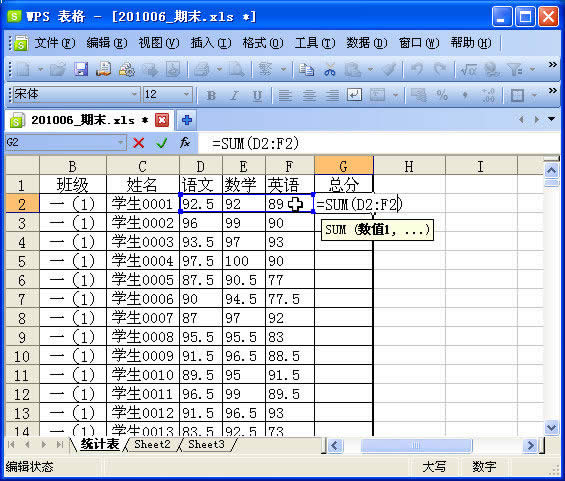Click the horizontal scrollbar thumb
Viewport: 565px width, 481px height.
[416, 446]
